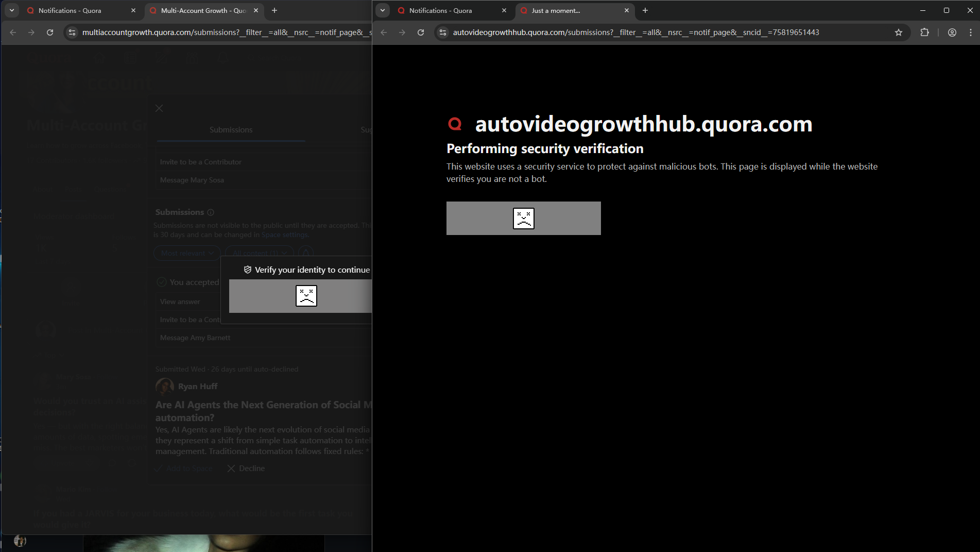Open a new tab in left window
Viewport: 980px width, 552px height.
(274, 10)
